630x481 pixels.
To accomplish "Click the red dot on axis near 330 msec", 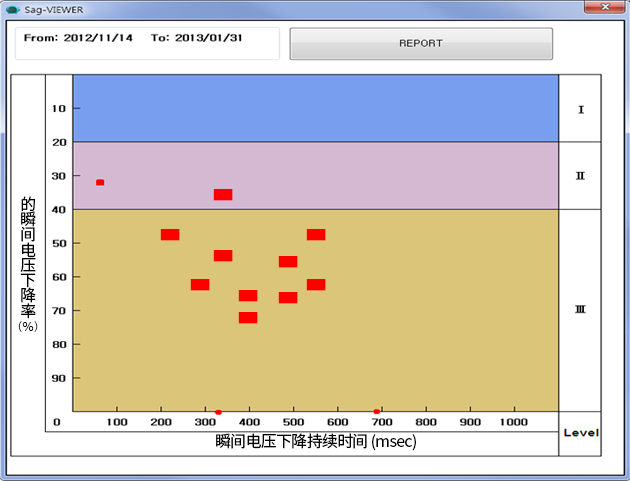I will click(218, 411).
